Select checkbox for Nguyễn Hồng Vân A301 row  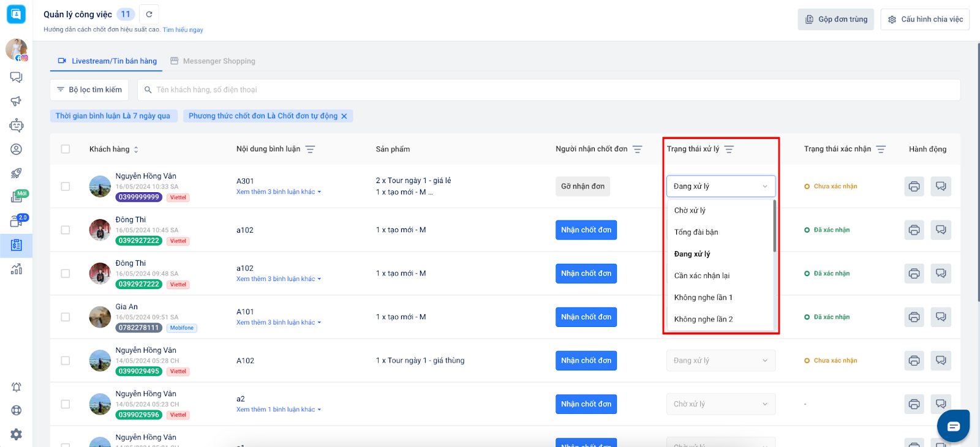[x=66, y=187]
